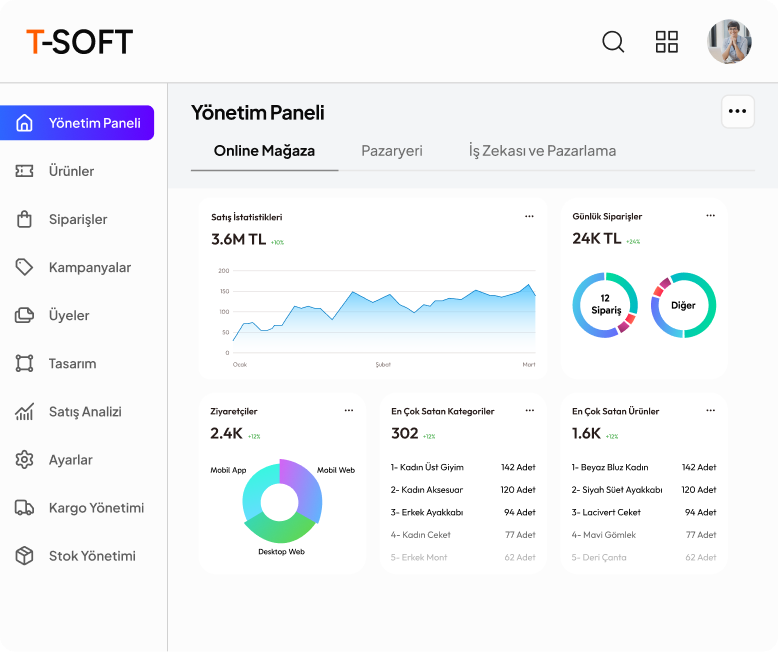Switch to the Pazaryeri tab

point(391,150)
